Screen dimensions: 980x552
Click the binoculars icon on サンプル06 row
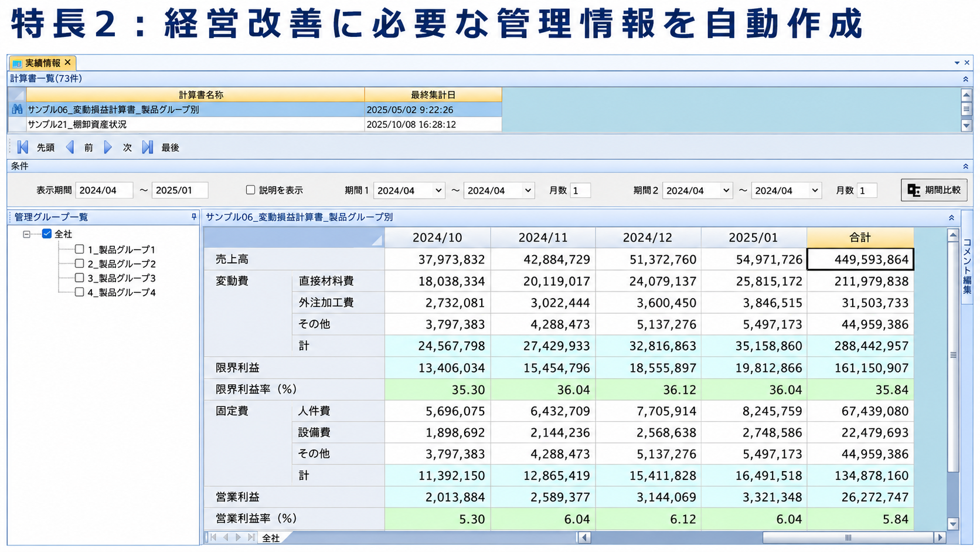coord(17,109)
